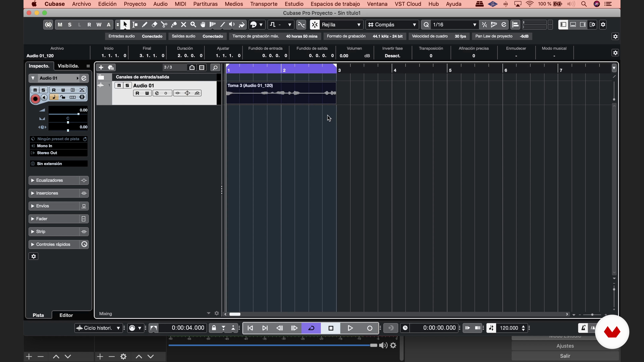This screenshot has height=362, width=644.
Task: Click the Fast Forward transport button
Action: coord(294,328)
